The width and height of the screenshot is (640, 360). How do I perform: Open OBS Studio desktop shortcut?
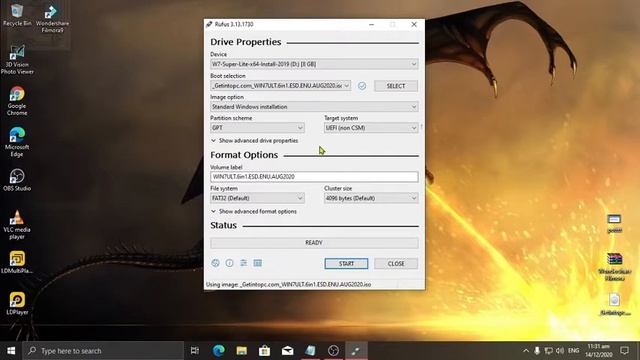(17, 180)
